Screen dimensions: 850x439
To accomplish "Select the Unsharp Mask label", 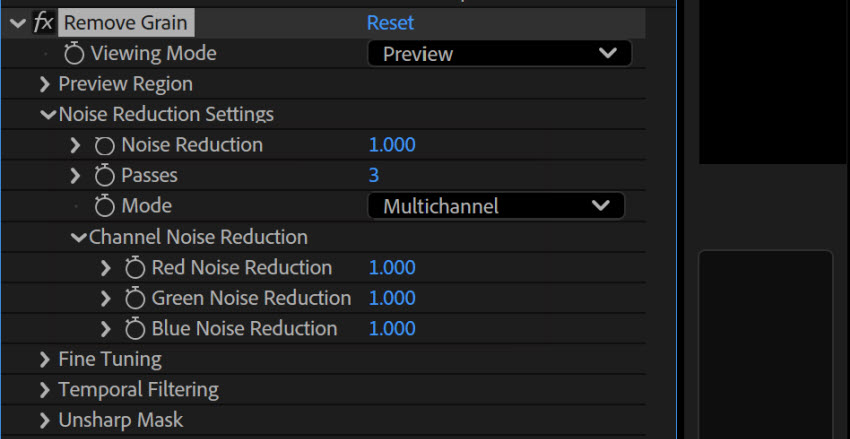I will [x=121, y=419].
